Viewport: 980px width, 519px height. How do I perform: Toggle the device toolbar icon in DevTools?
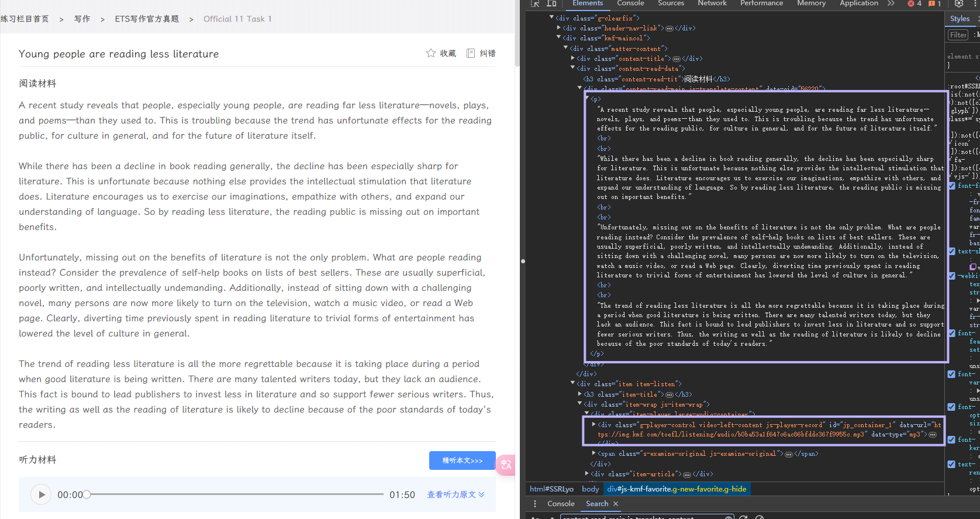[551, 4]
